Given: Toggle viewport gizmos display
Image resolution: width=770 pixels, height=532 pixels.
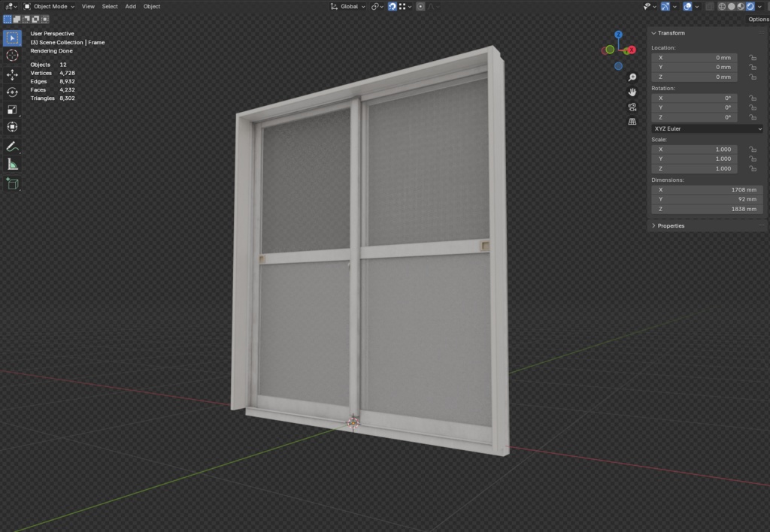Looking at the screenshot, I should click(665, 6).
